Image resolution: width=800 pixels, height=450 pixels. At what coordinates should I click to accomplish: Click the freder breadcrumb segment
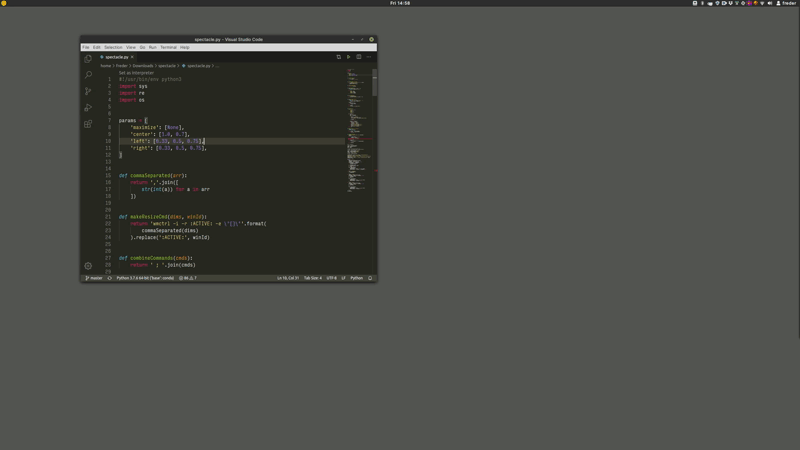[x=121, y=66]
